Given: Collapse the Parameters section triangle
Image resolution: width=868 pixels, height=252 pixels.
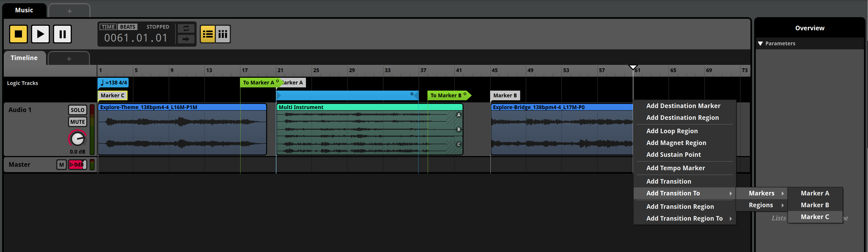Looking at the screenshot, I should pyautogui.click(x=761, y=43).
